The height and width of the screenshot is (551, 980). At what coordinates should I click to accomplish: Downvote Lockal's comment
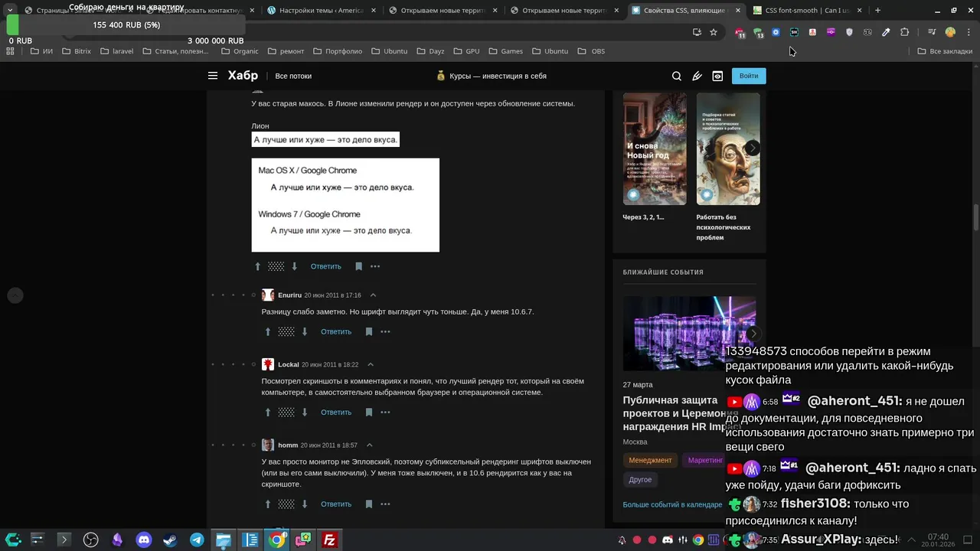point(305,412)
